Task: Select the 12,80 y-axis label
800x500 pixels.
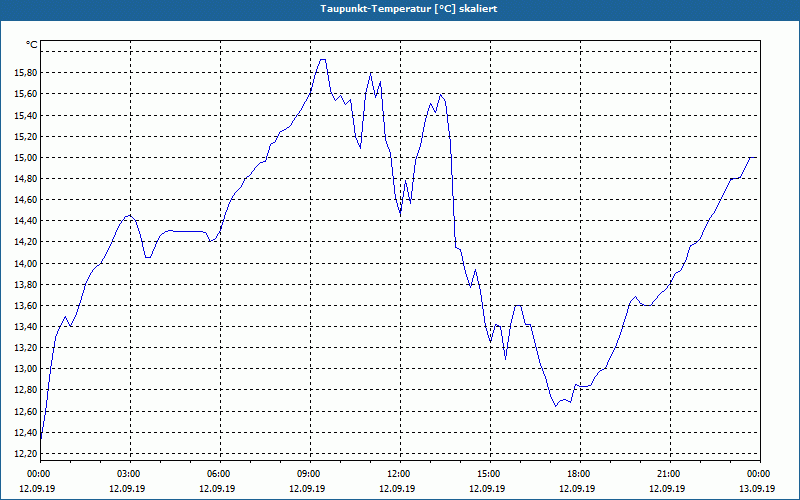Action: click(26, 390)
